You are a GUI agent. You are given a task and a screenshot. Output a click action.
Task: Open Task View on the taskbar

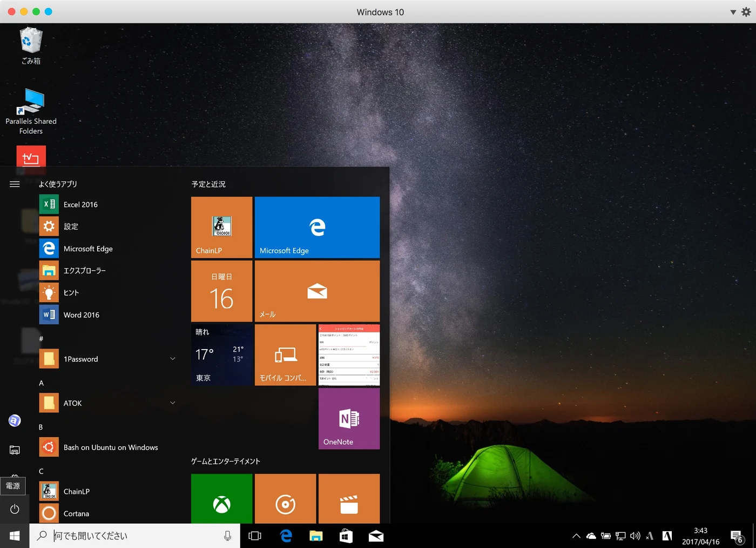pyautogui.click(x=255, y=536)
